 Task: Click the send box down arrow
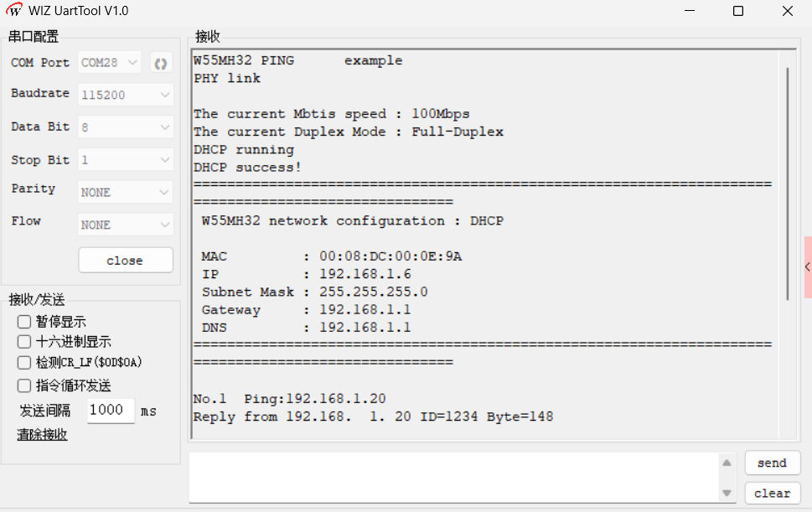click(727, 493)
